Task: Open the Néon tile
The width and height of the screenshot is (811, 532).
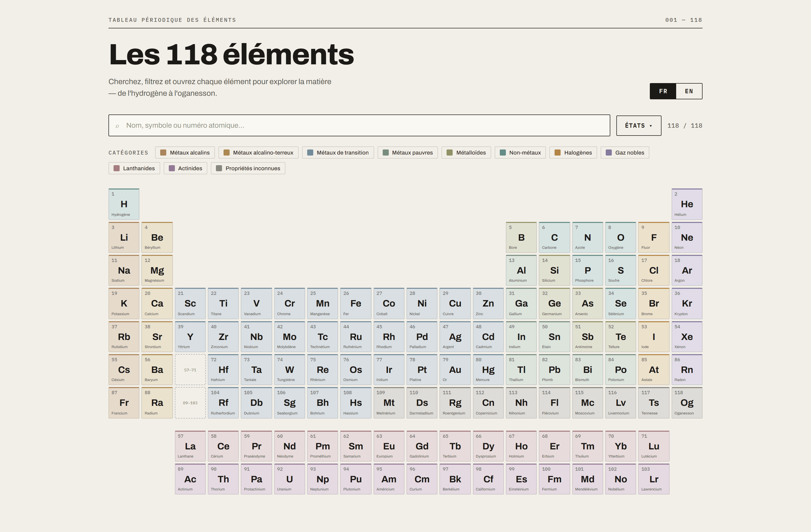Action: (x=687, y=237)
